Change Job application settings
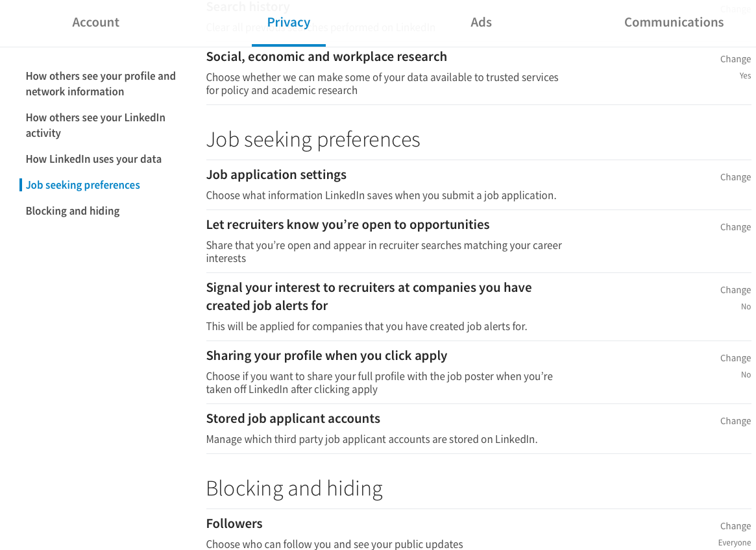The width and height of the screenshot is (756, 550). (735, 177)
